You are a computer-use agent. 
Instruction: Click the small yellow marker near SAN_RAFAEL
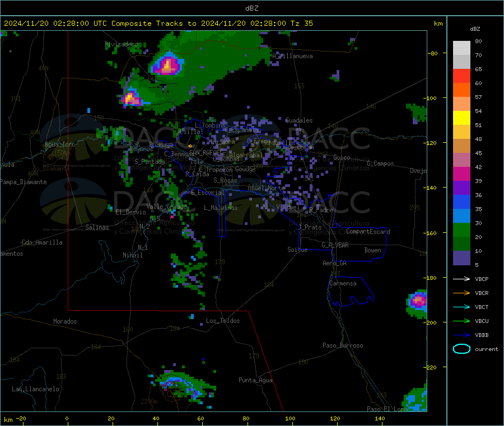tap(190, 146)
